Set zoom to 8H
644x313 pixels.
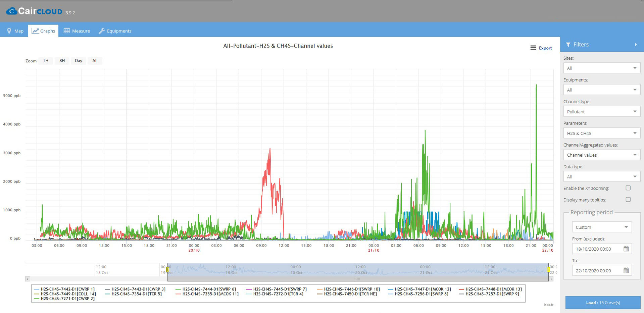click(62, 61)
